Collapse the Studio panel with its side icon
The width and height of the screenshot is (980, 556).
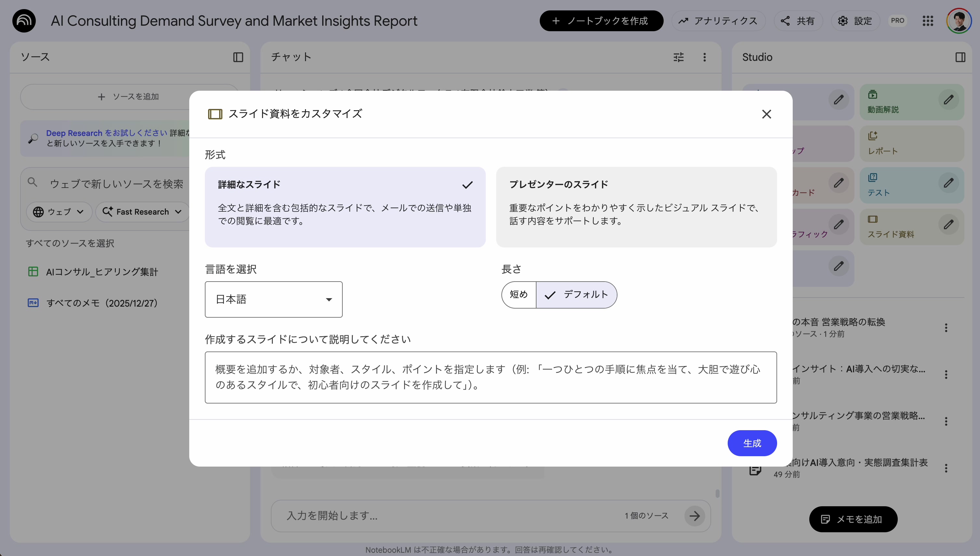961,57
